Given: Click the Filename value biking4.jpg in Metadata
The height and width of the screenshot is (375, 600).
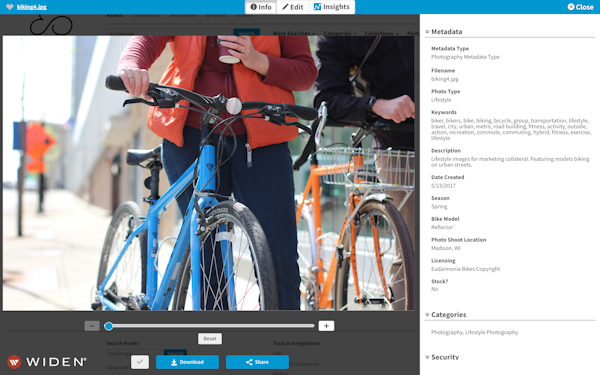Looking at the screenshot, I should 445,79.
